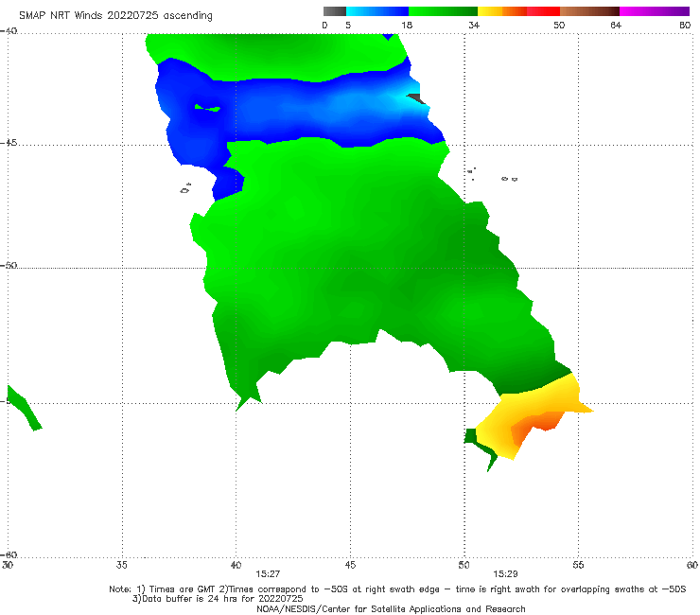Click the '-40' latitude axis label

click(x=9, y=31)
